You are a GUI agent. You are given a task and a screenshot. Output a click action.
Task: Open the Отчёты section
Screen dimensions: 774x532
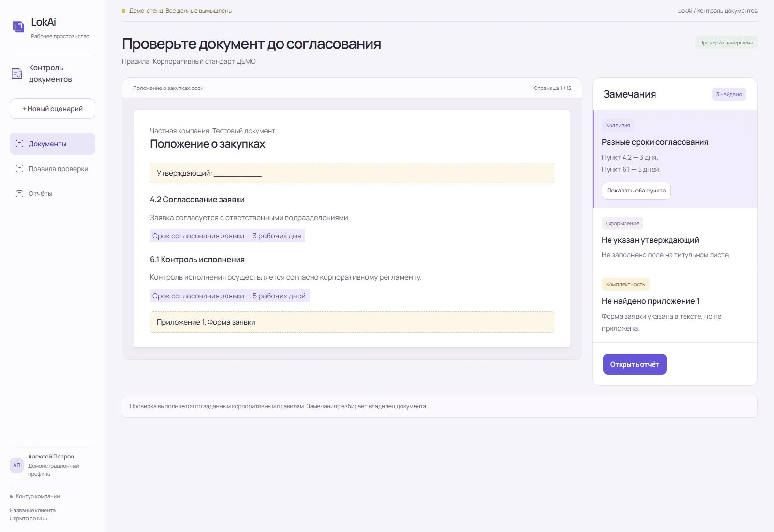[x=52, y=193]
